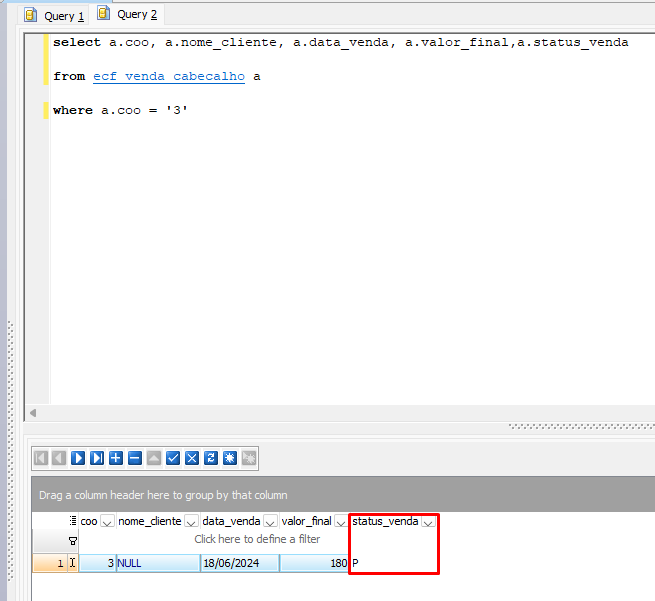Open the coo column filter dropdown
The image size is (655, 601).
pyautogui.click(x=107, y=522)
